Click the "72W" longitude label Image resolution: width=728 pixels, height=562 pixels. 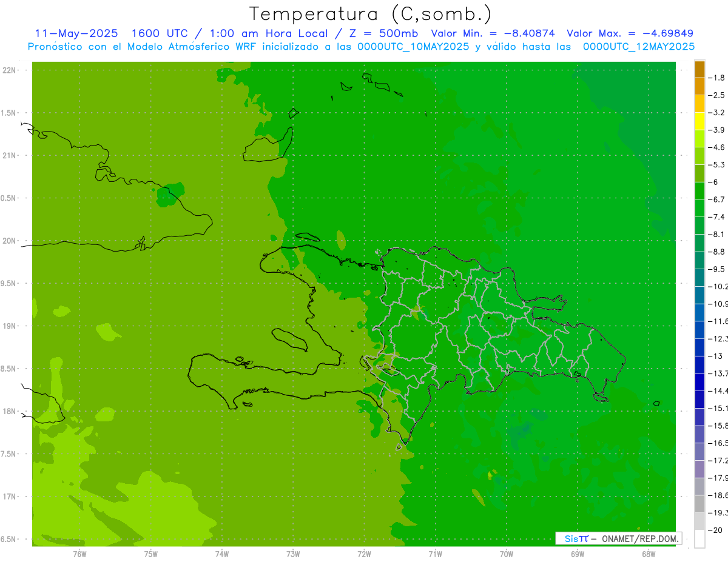point(364,554)
